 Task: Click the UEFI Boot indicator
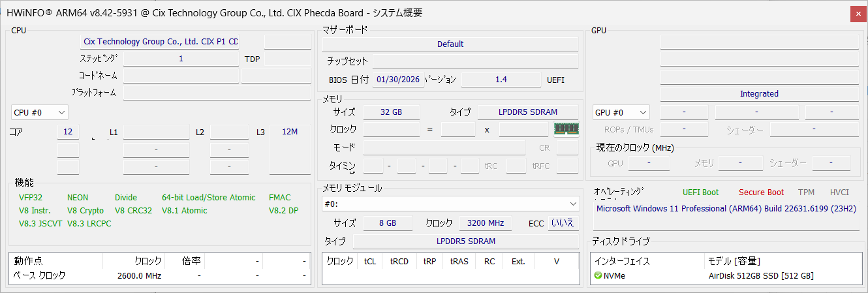click(x=700, y=193)
